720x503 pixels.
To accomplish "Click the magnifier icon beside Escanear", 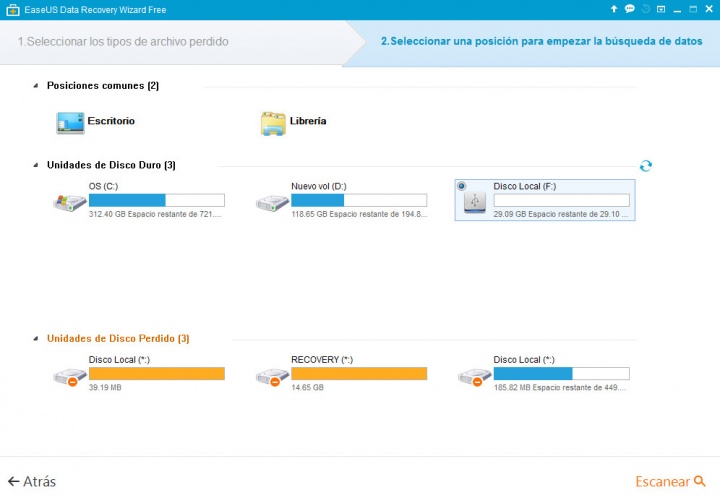I will click(x=699, y=481).
